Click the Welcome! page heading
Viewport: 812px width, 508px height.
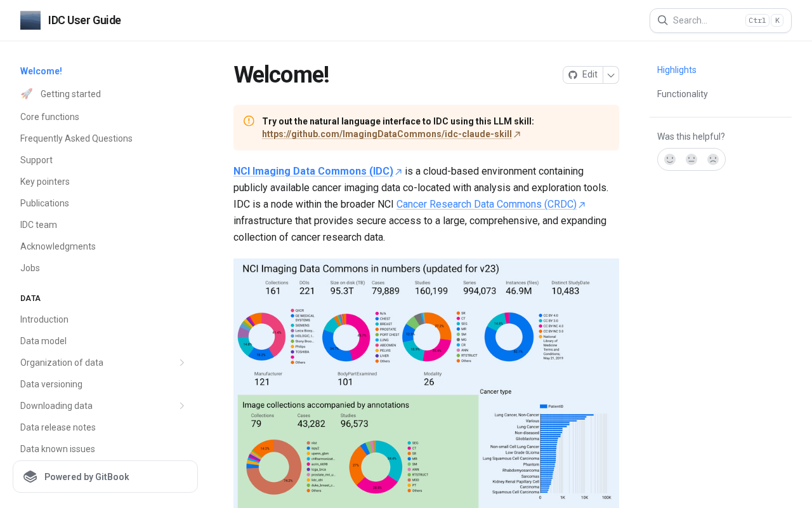point(281,75)
